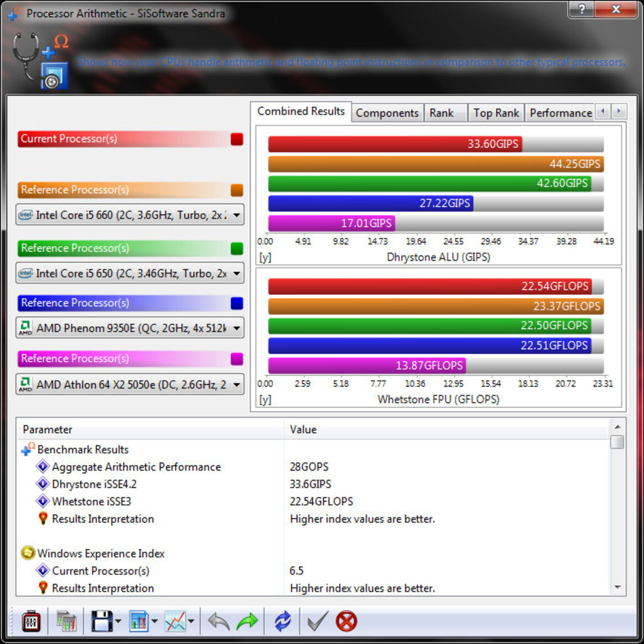This screenshot has height=644, width=644.
Task: Confirm with the checkmark icon
Action: pyautogui.click(x=318, y=620)
